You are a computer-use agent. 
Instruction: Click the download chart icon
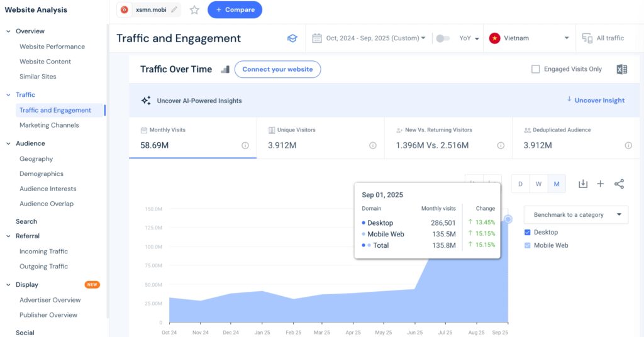[x=583, y=184]
